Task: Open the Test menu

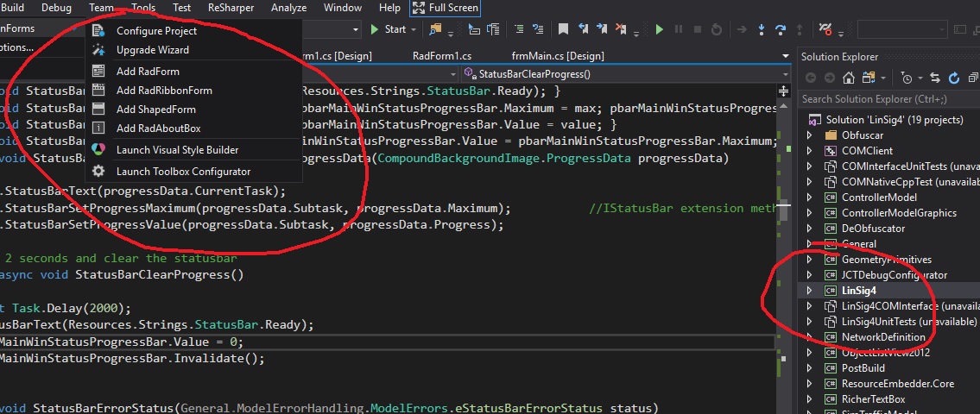Action: pos(182,8)
